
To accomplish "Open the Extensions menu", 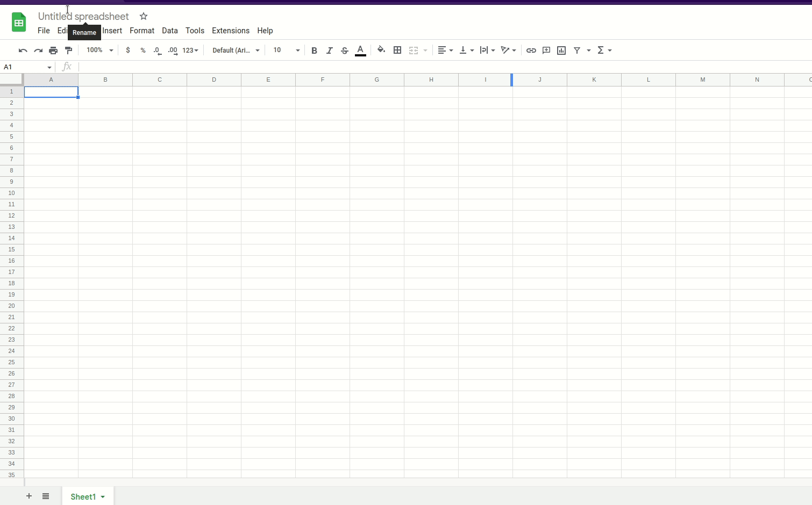I will 230,31.
